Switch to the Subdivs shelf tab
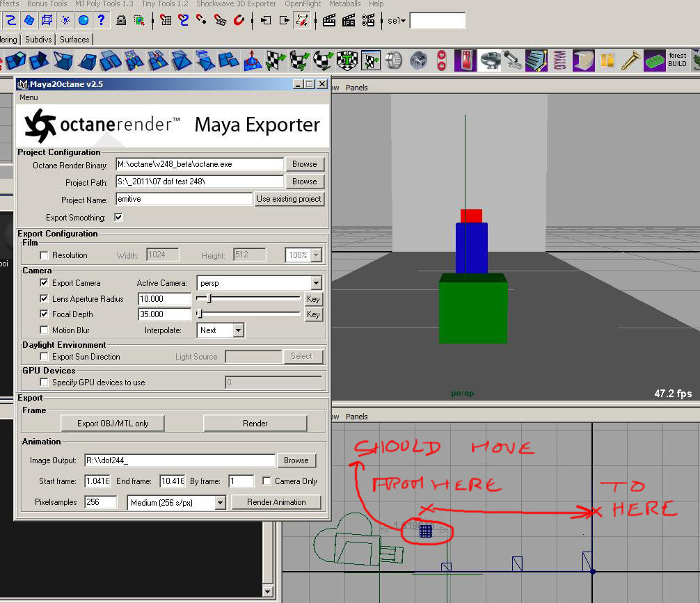Screen dimensions: 700x603 [38, 39]
